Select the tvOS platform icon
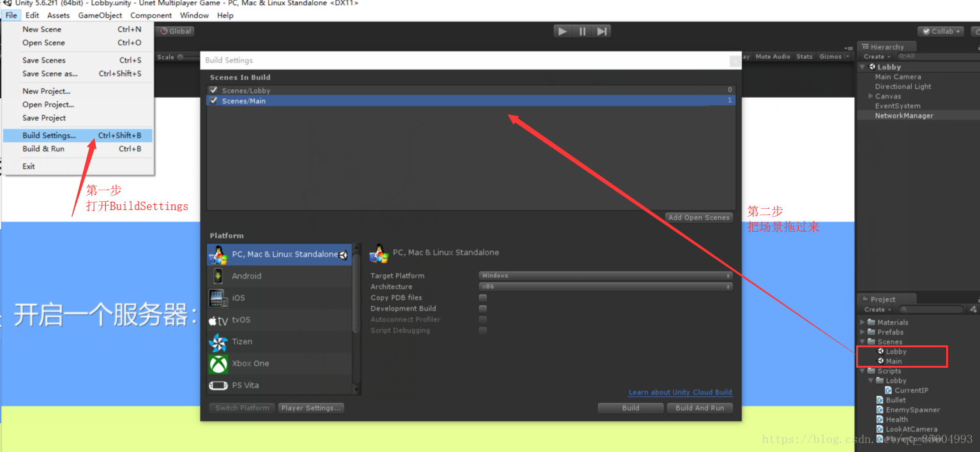 pos(218,320)
